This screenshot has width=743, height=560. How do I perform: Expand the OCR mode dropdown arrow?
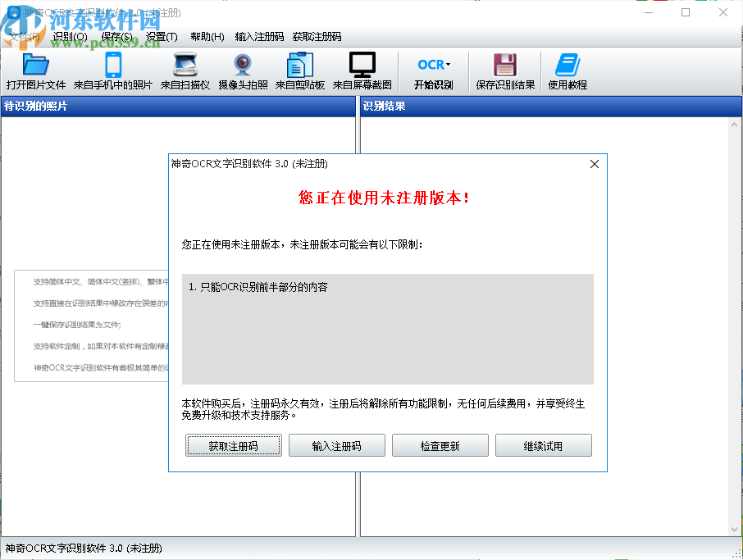click(x=447, y=64)
